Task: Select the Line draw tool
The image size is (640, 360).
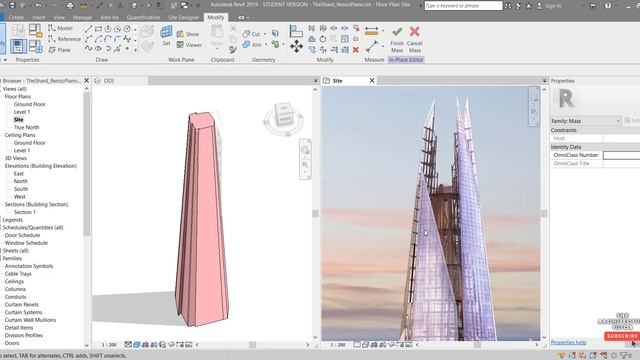Action: point(89,29)
